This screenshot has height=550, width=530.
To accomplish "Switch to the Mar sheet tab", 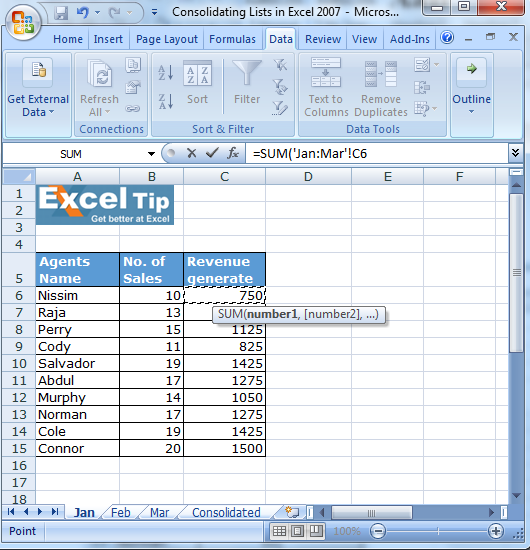I will coord(160,512).
